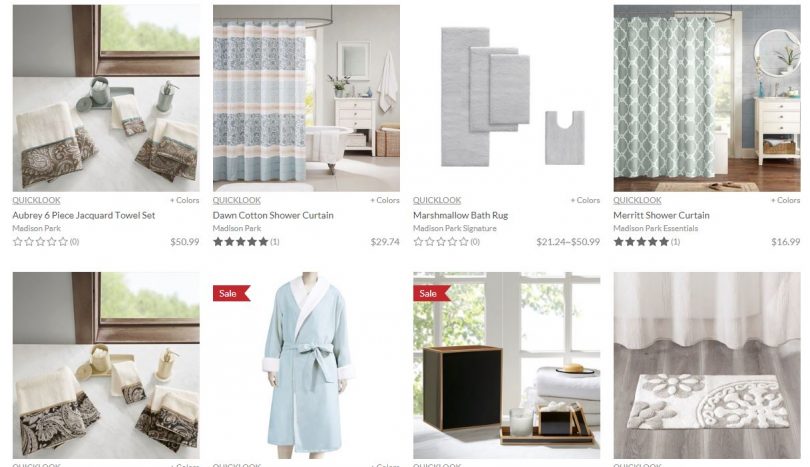Click the Marshmallow Bath Rug title
This screenshot has height=467, width=810.
[x=461, y=215]
